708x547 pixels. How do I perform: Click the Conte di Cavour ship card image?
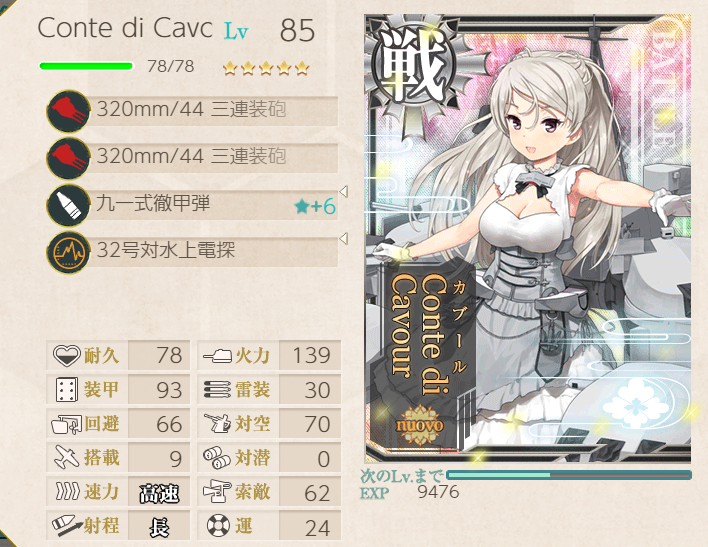[528, 239]
